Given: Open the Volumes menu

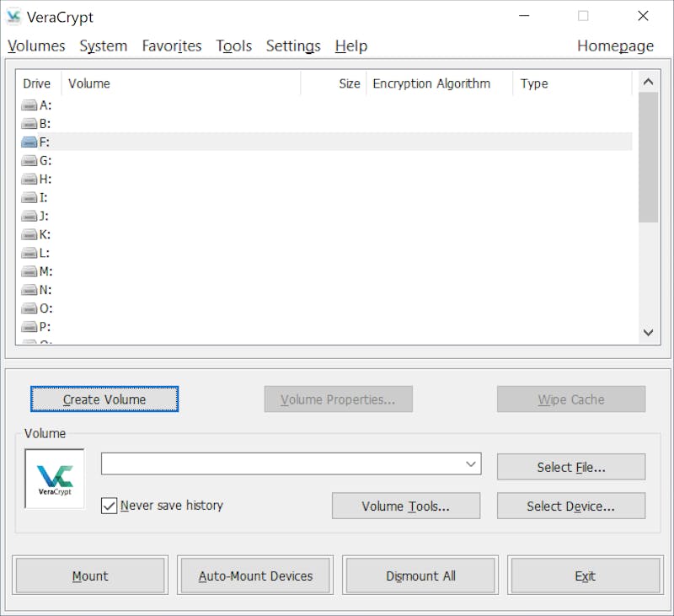Looking at the screenshot, I should tap(36, 46).
